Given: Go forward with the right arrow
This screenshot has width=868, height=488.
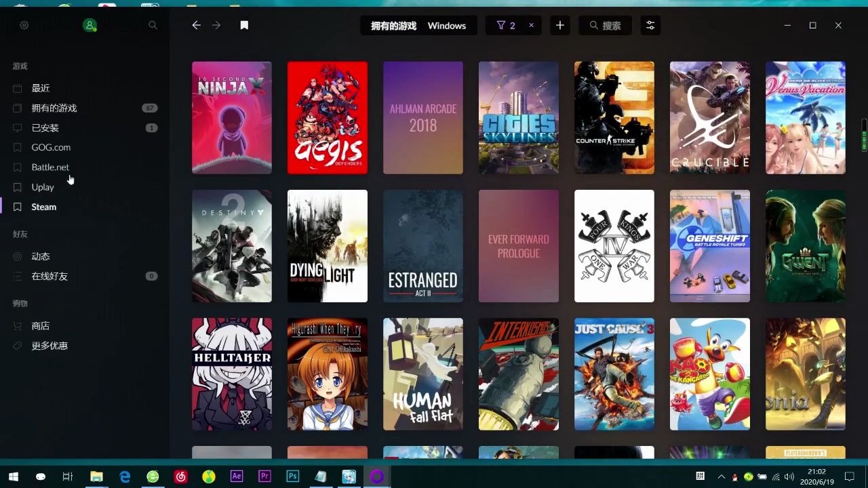Looking at the screenshot, I should point(216,25).
